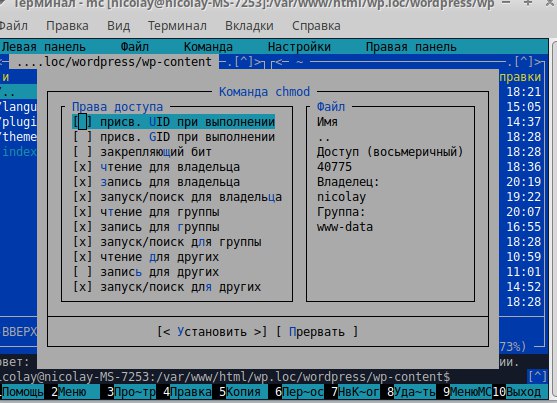Open the Файл terminal menu
557x403 pixels.
[x=13, y=26]
